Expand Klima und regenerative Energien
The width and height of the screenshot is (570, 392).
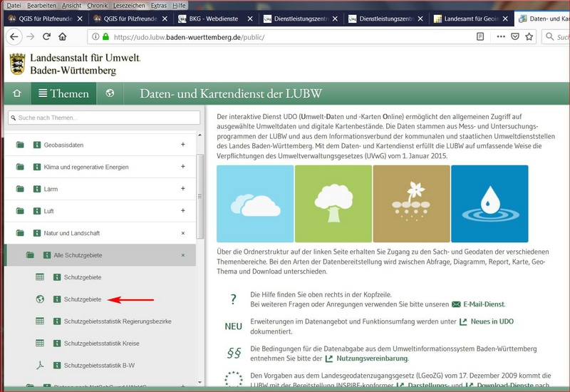[x=183, y=167]
